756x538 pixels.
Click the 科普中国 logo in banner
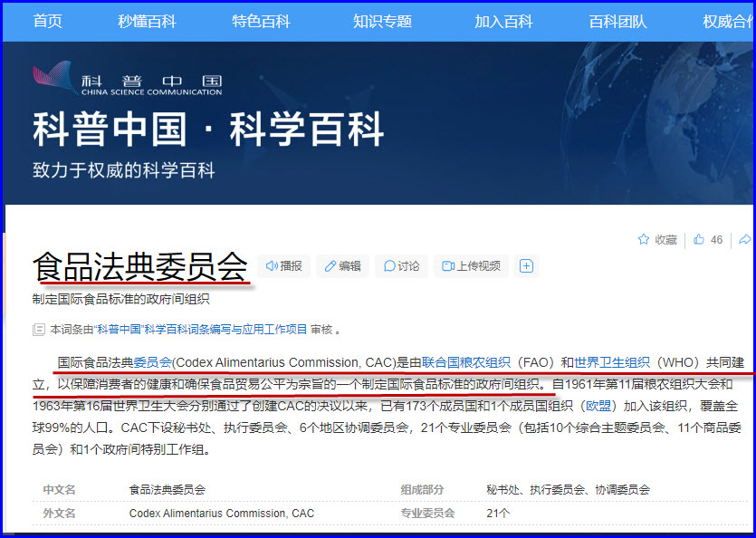(128, 79)
